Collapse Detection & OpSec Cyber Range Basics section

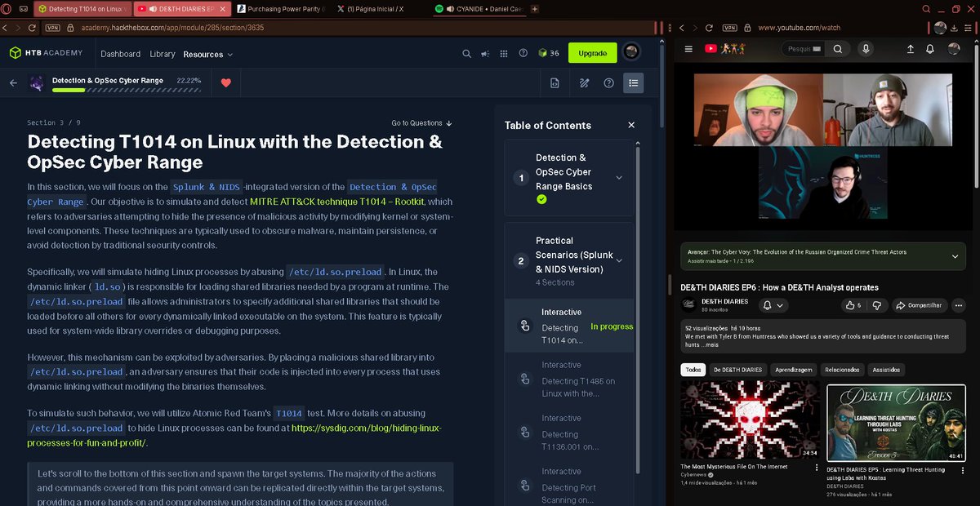click(619, 178)
